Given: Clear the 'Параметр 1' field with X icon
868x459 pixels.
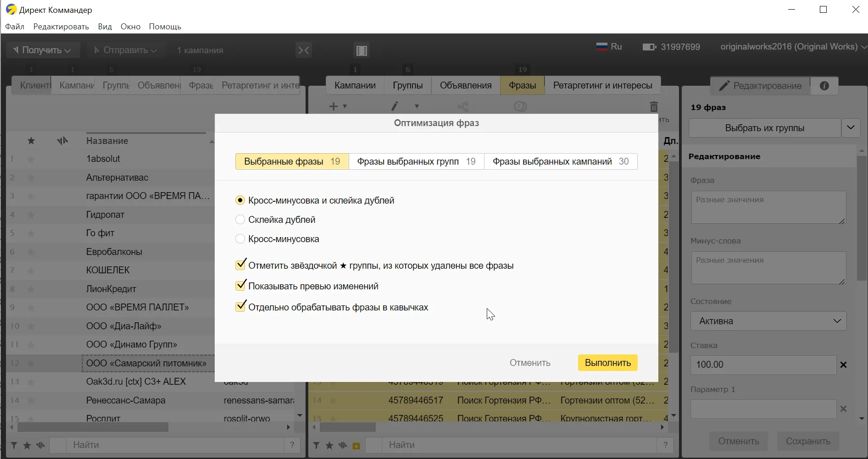Looking at the screenshot, I should (x=843, y=409).
